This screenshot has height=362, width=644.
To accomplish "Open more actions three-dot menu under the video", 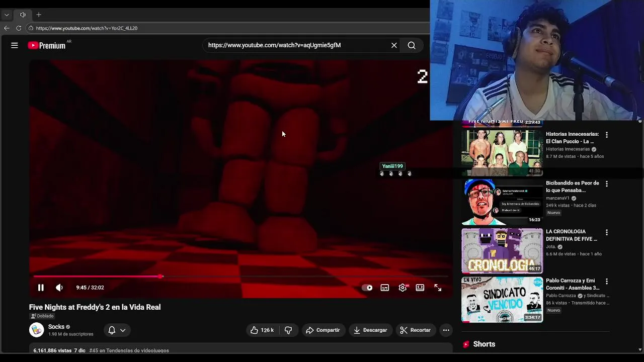I will click(446, 330).
